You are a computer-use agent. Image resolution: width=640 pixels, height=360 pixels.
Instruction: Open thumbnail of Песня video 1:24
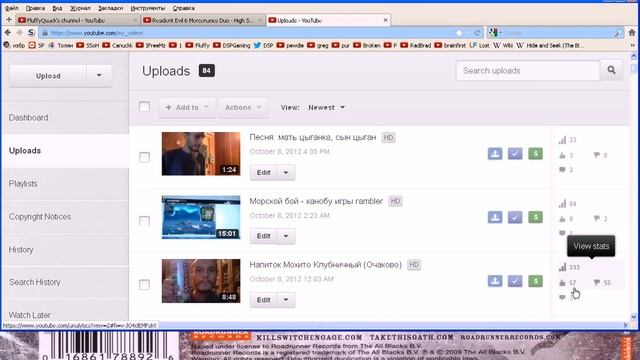201,153
